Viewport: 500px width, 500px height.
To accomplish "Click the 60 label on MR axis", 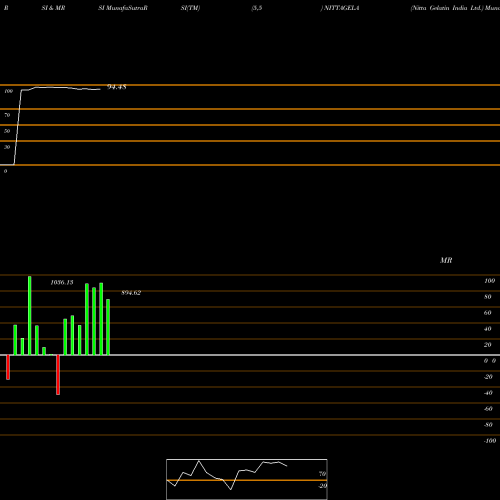I will click(x=487, y=313).
